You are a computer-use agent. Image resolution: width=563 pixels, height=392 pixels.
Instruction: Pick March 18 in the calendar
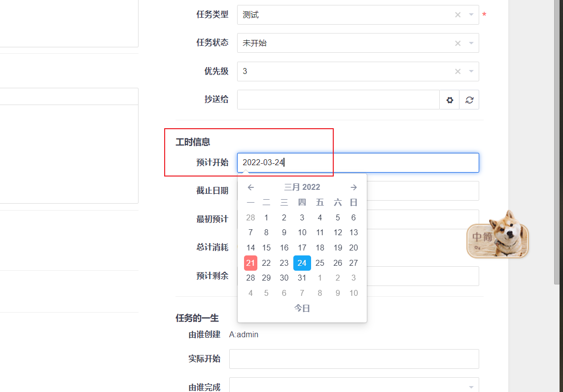tap(320, 248)
